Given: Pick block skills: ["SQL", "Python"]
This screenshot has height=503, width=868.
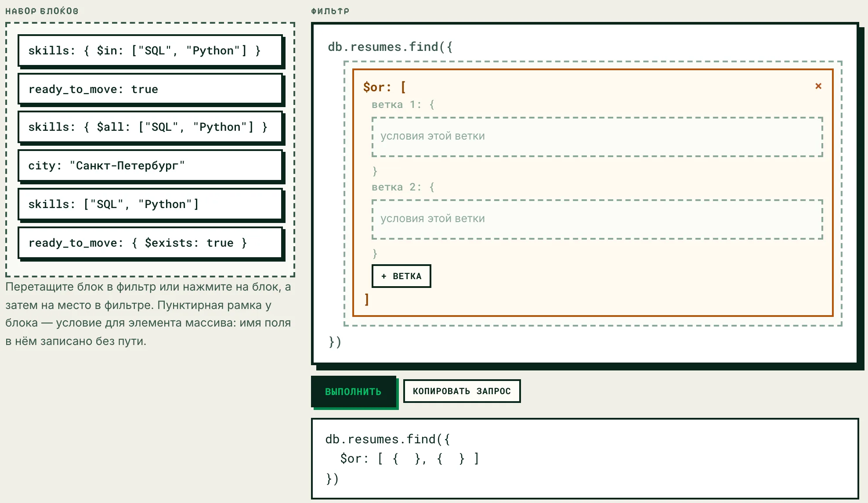Looking at the screenshot, I should point(150,205).
